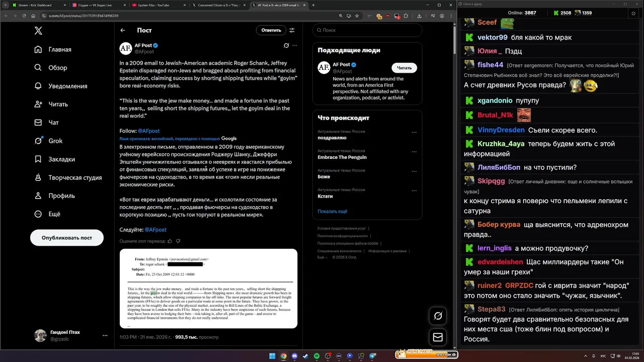Open Условия предоставления услуг link
Screen dimensions: 644x362
[x=342, y=228]
